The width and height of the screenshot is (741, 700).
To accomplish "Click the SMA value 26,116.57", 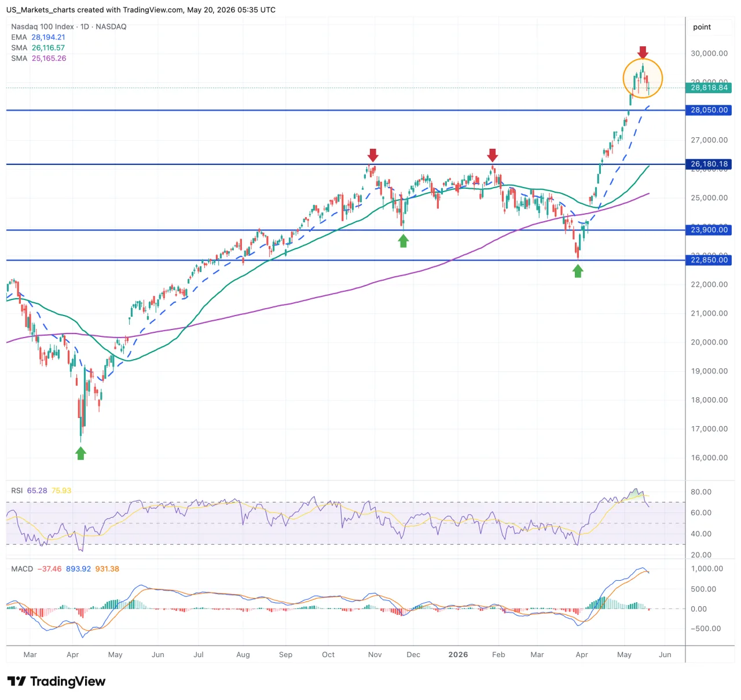I will (x=48, y=48).
